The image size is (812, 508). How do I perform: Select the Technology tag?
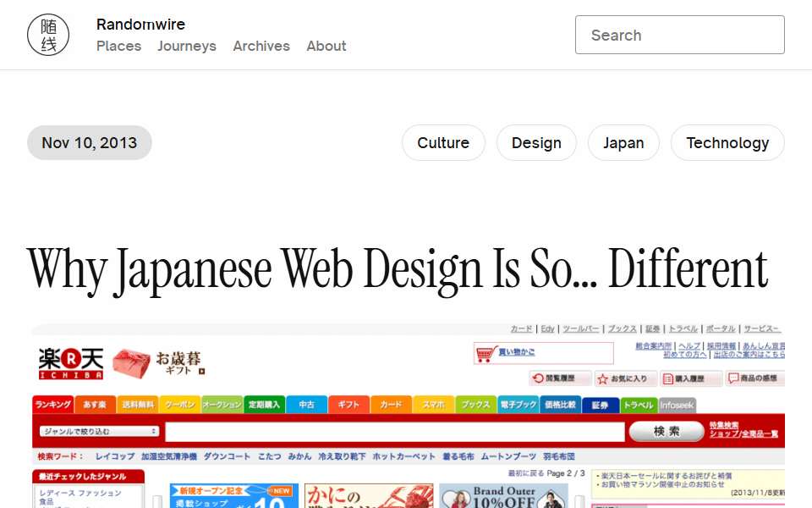click(x=727, y=142)
